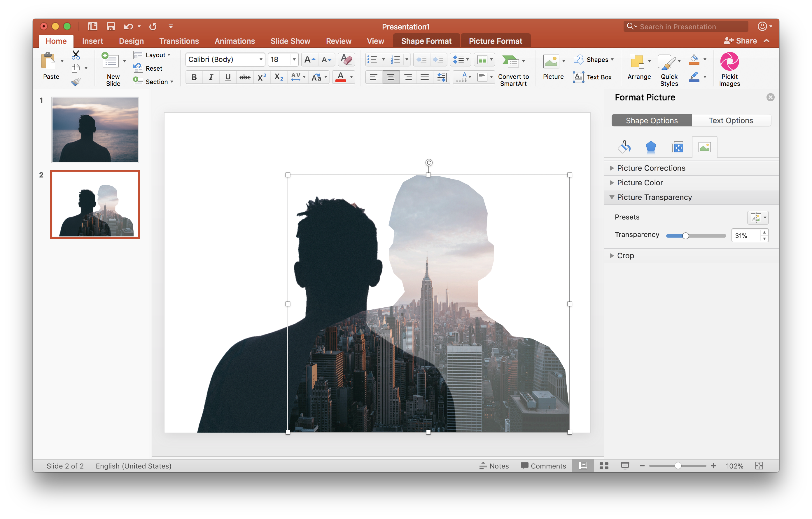Viewport: 812px width, 519px height.
Task: Expand the Picture Corrections section
Action: point(651,168)
